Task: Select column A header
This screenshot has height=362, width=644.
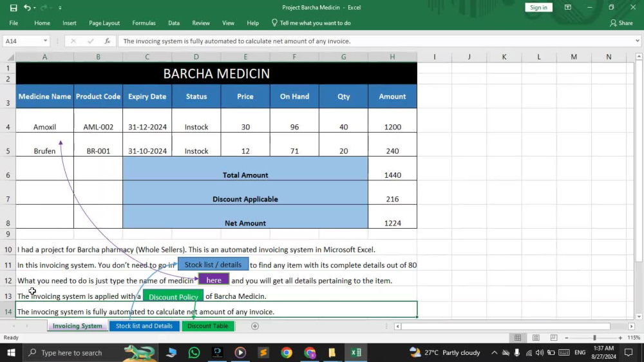Action: tap(45, 57)
